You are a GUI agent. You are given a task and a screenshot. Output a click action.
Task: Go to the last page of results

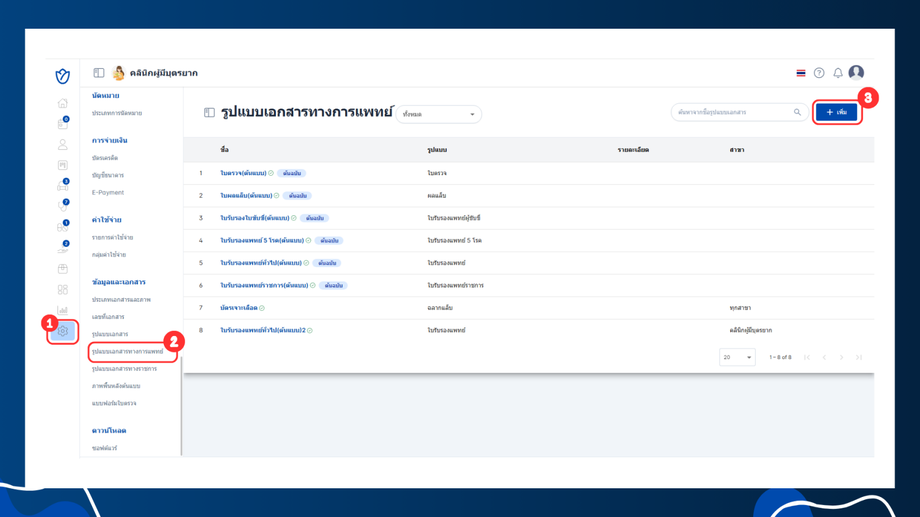[859, 357]
